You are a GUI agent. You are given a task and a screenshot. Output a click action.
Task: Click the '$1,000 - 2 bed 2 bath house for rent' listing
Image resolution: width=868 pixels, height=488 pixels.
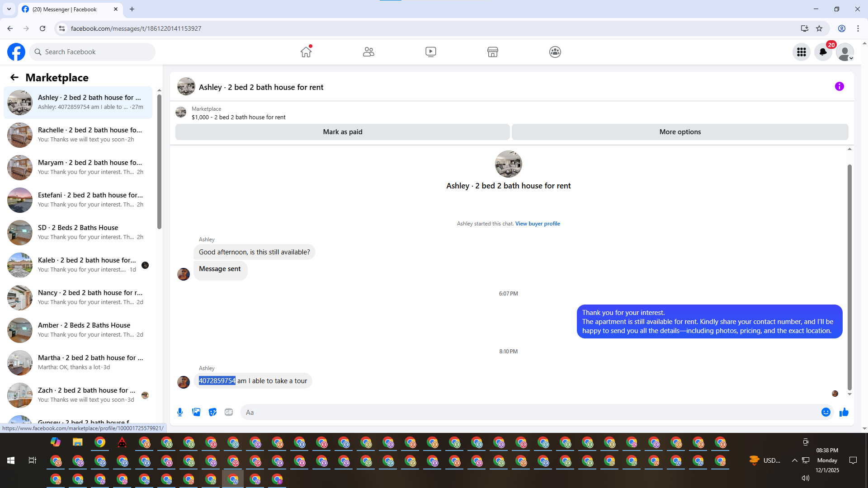click(x=238, y=117)
